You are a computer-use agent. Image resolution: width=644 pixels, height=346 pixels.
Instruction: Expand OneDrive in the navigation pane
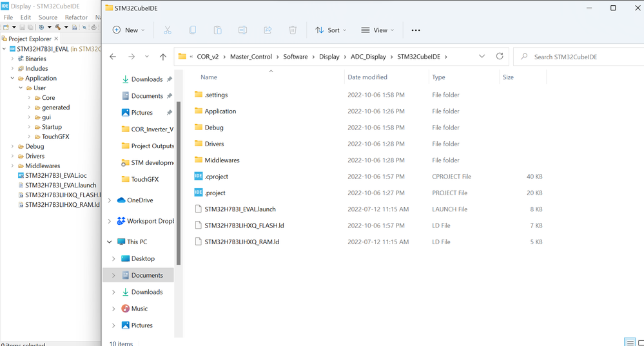point(110,200)
